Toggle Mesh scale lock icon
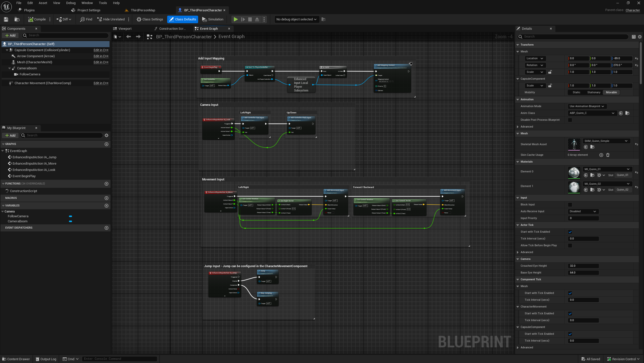 point(550,72)
